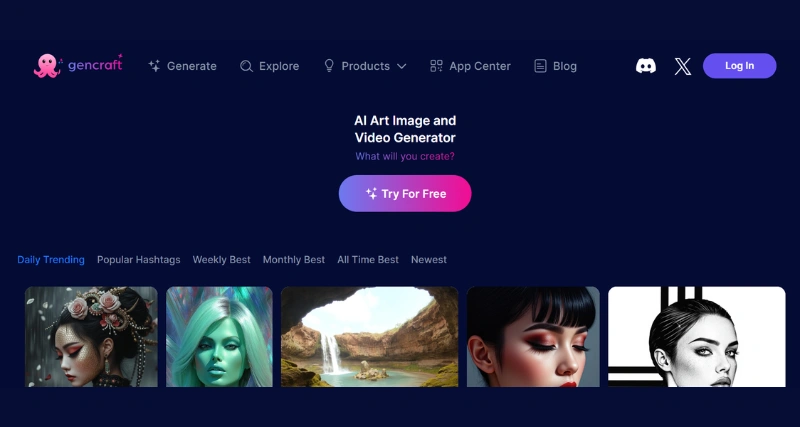Select the All Time Best tab
This screenshot has width=800, height=427.
point(367,260)
